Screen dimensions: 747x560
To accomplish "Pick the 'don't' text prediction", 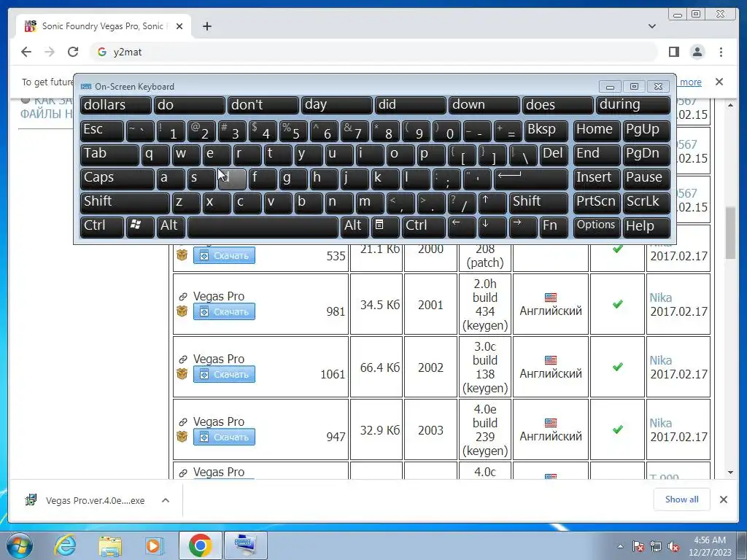I will [263, 105].
